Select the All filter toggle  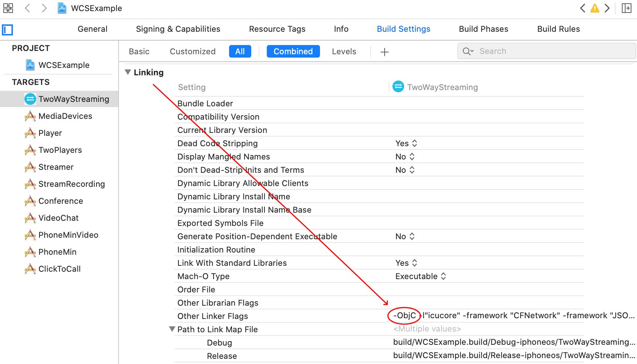[240, 51]
